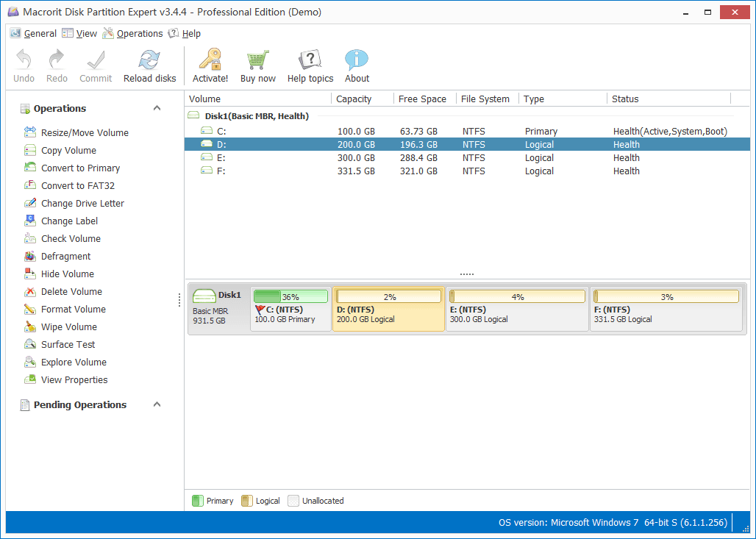Select Defragment in the operations panel
The width and height of the screenshot is (756, 539).
(x=66, y=257)
